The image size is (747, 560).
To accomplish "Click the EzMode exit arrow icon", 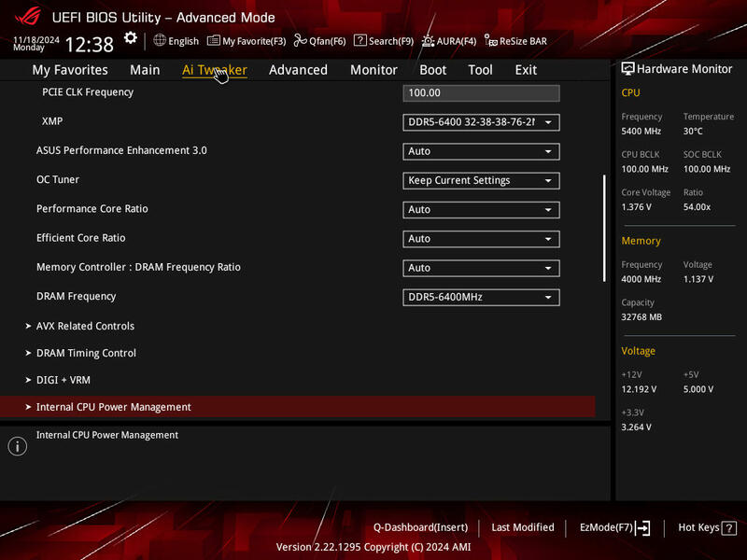I will pos(642,527).
